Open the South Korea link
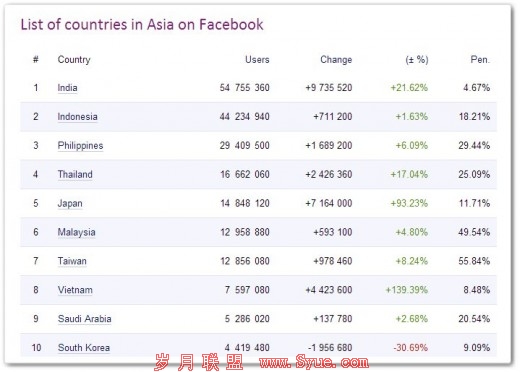 [84, 348]
